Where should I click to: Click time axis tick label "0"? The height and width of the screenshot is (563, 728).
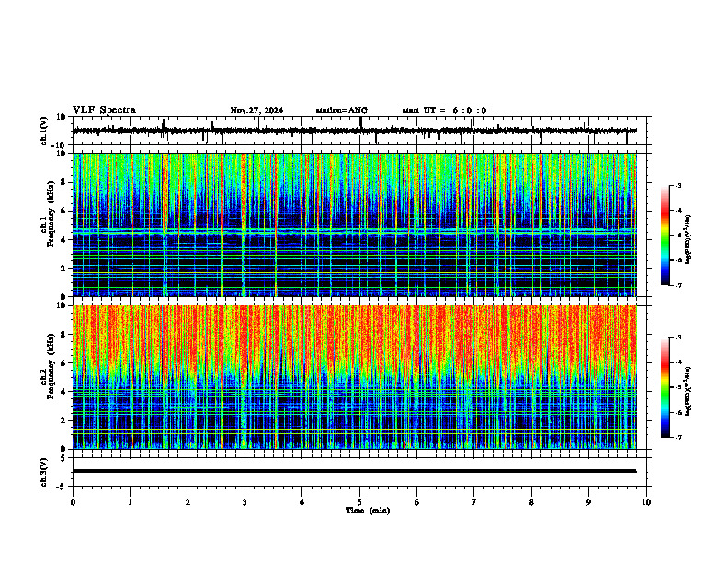[x=73, y=502]
